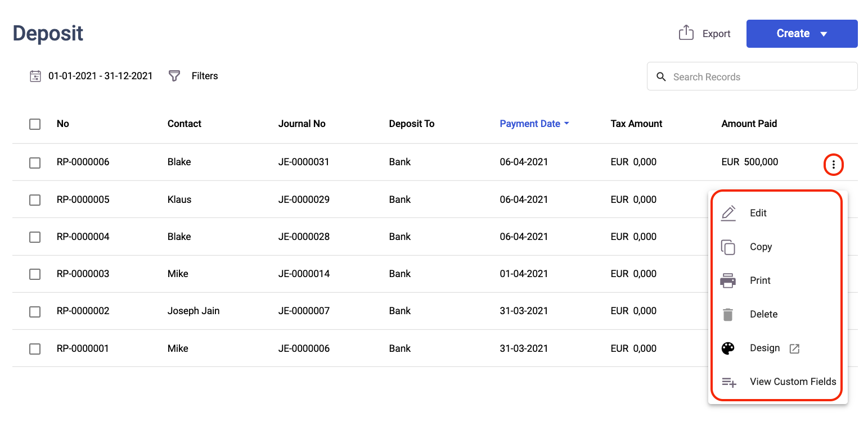The width and height of the screenshot is (868, 426).
Task: Click the Contact column header
Action: pyautogui.click(x=184, y=124)
